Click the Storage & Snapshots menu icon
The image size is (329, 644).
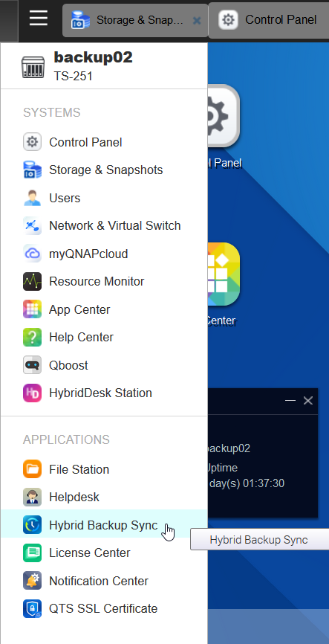click(x=32, y=170)
